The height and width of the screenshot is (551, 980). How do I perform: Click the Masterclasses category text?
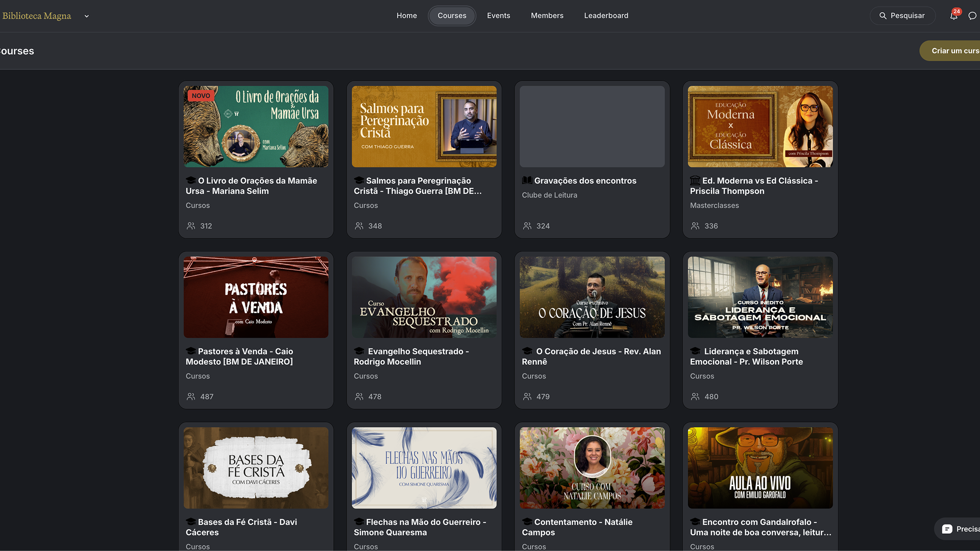coord(715,206)
